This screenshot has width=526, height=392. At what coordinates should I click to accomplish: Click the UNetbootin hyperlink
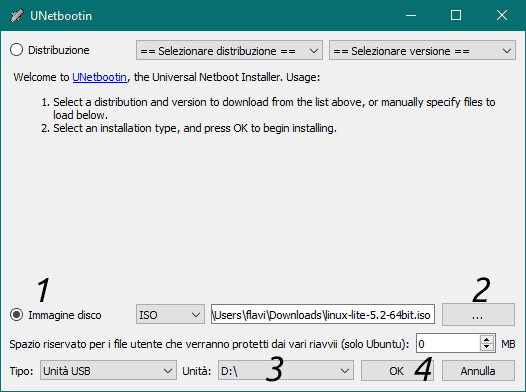pos(100,77)
